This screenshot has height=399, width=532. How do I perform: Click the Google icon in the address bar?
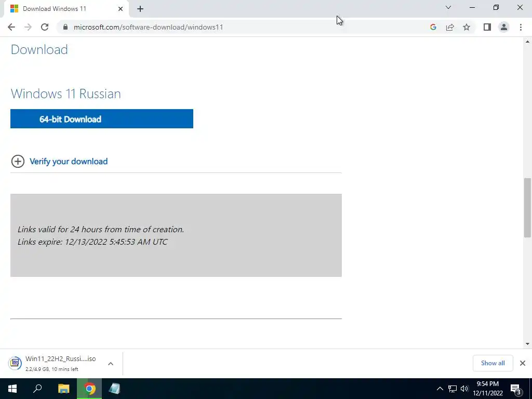coord(433,27)
